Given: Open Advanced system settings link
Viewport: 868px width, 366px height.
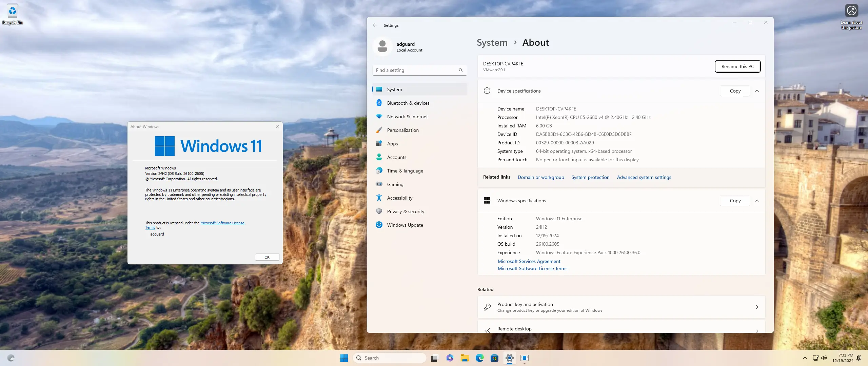Looking at the screenshot, I should click(x=644, y=177).
